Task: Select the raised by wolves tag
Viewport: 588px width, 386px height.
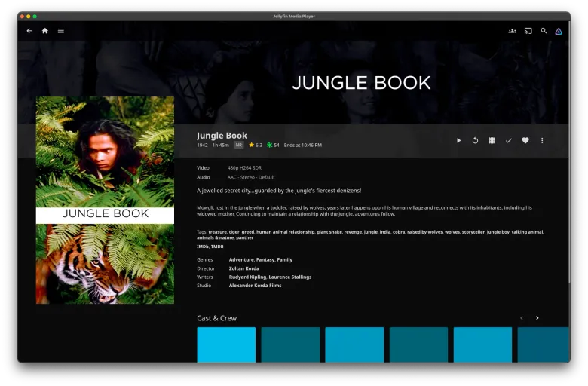Action: pyautogui.click(x=424, y=232)
